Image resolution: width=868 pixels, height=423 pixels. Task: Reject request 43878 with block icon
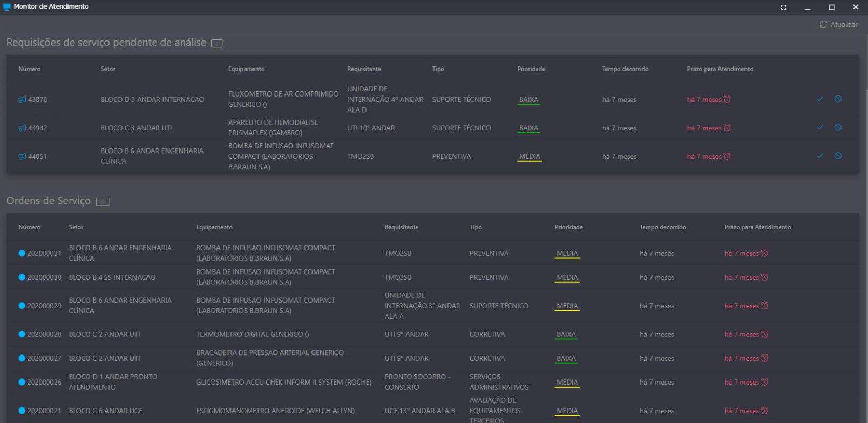(x=838, y=99)
